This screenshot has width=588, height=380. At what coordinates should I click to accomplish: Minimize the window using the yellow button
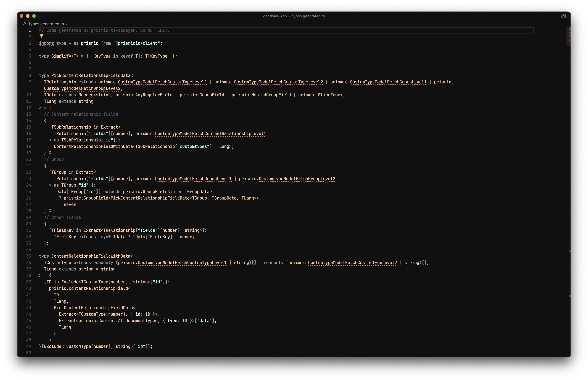click(28, 16)
